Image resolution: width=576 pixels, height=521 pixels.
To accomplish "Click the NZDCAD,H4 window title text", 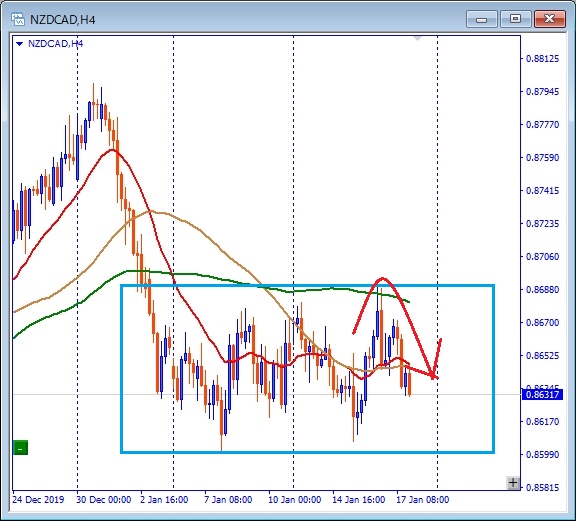I will 62,20.
